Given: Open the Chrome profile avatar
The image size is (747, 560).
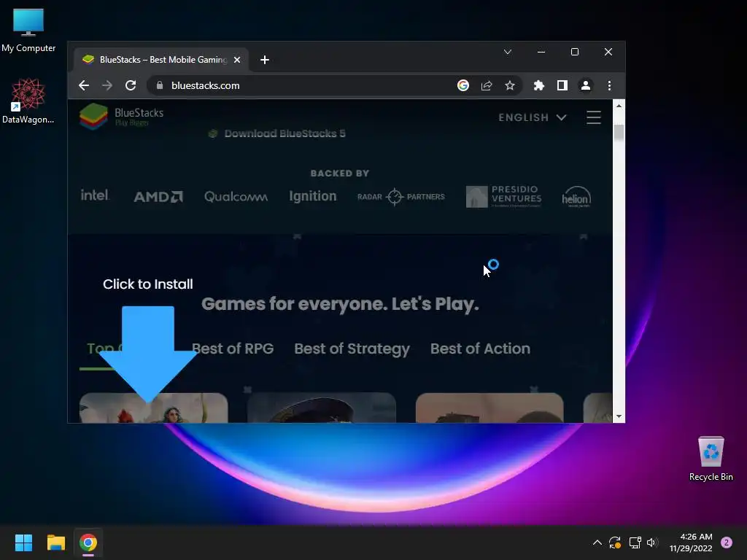Looking at the screenshot, I should point(586,85).
